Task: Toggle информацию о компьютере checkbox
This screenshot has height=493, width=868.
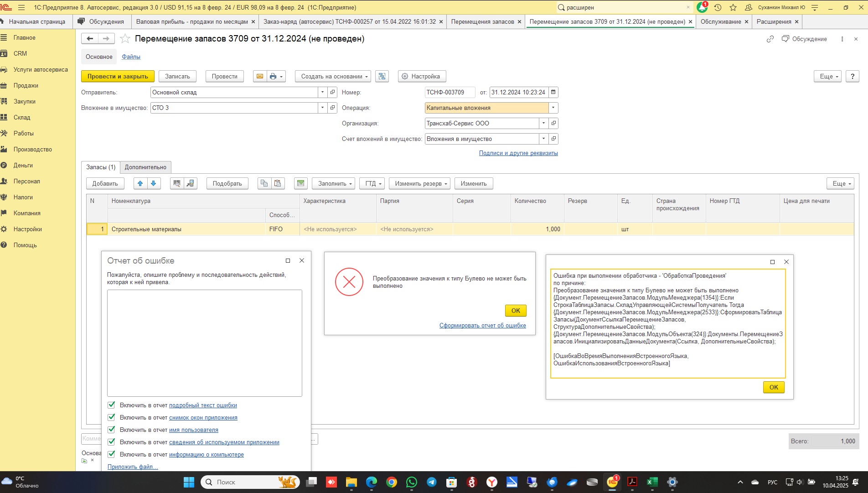Action: click(x=111, y=454)
